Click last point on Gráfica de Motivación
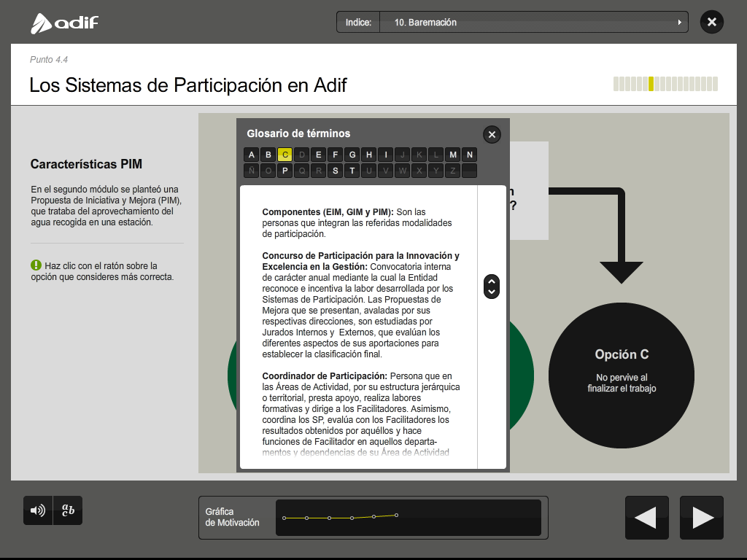The width and height of the screenshot is (747, 560). pos(396,515)
